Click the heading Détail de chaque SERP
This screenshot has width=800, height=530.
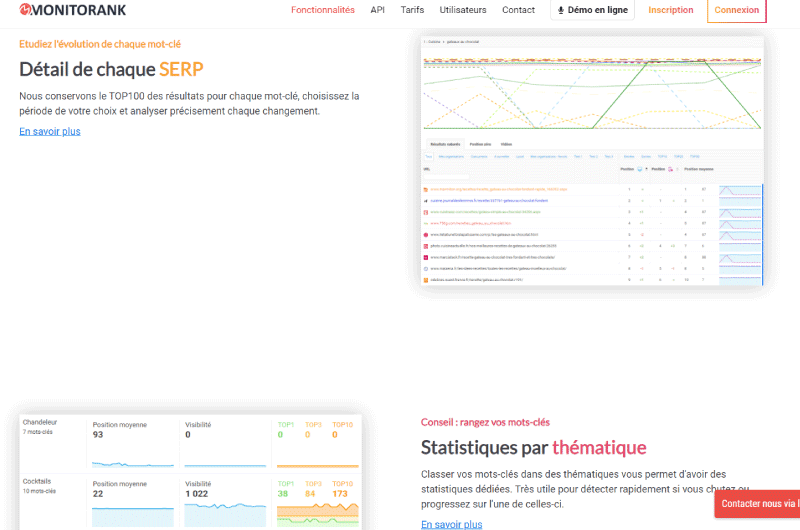(111, 69)
